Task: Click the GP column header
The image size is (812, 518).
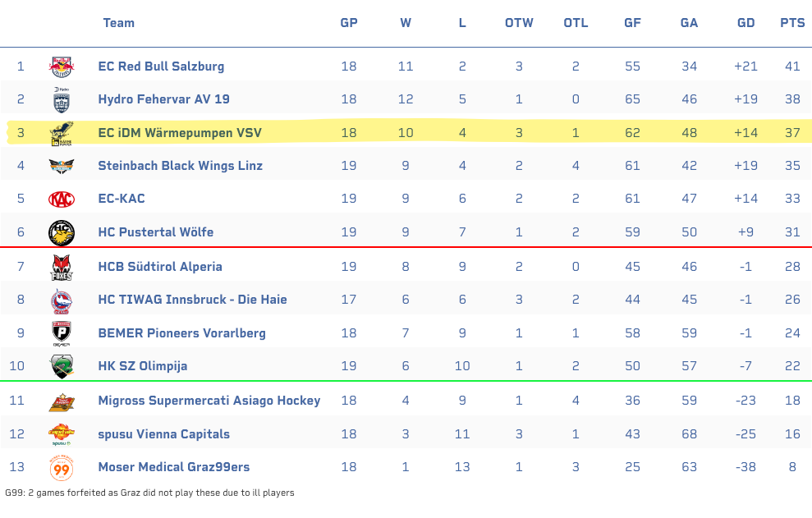Action: [349, 23]
